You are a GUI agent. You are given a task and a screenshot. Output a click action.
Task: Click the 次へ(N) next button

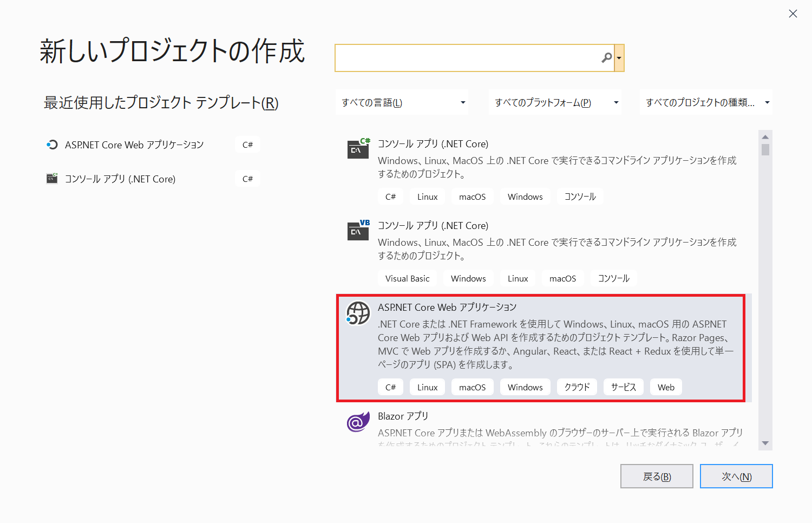[736, 476]
